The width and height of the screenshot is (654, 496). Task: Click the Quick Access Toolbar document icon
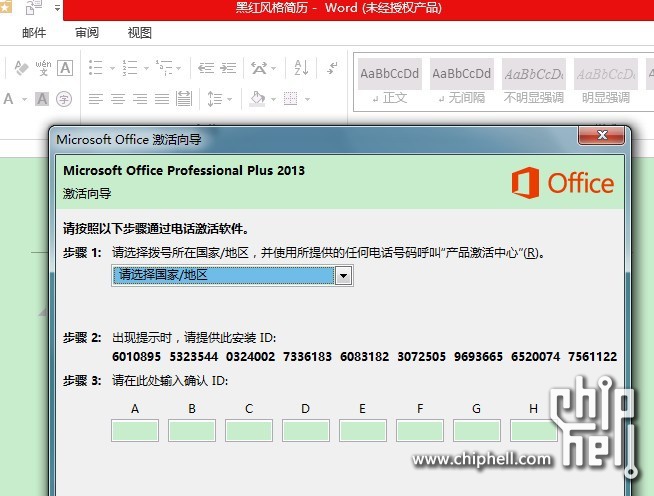pyautogui.click(x=34, y=8)
